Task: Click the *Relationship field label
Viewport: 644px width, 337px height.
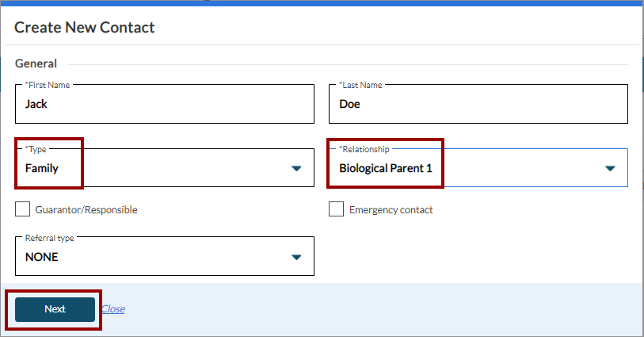Action: click(364, 149)
